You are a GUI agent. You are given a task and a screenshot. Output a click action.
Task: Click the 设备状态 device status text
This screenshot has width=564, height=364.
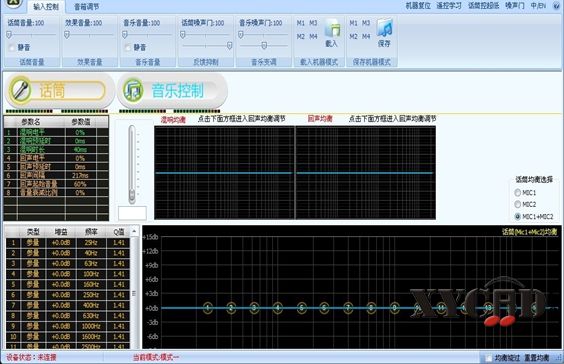(x=31, y=358)
